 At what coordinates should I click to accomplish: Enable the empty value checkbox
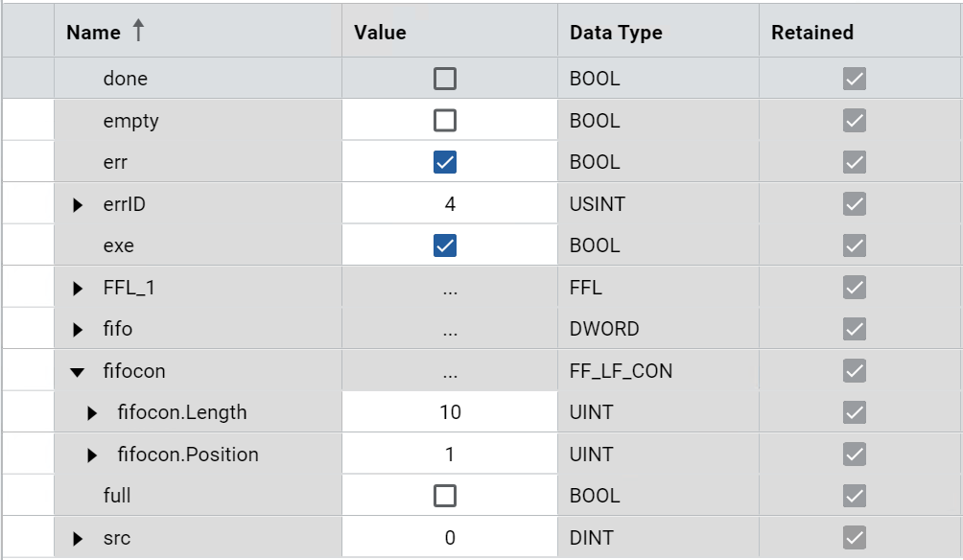click(445, 121)
